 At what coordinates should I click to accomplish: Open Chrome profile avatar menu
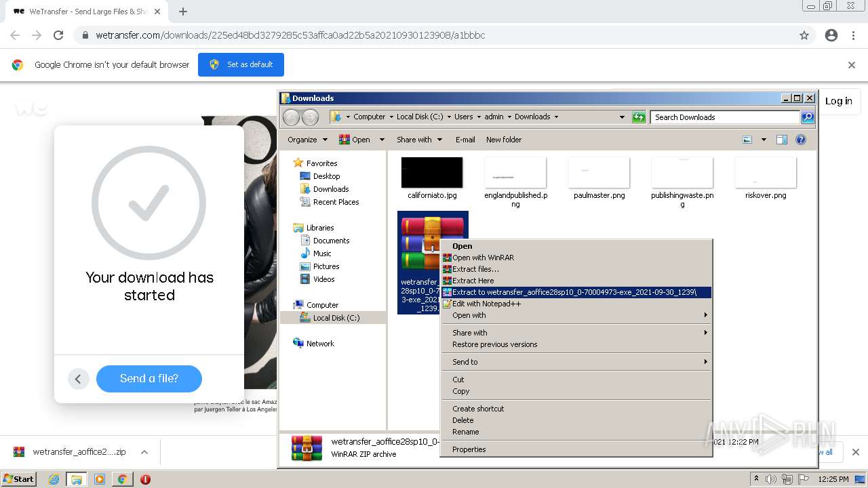(x=831, y=35)
